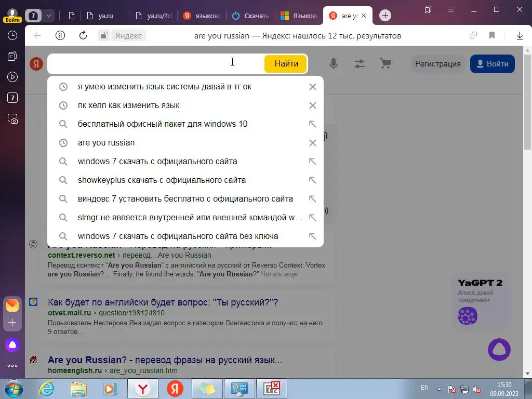Click the copy-tab icon beside the bookmark in the address bar

(x=473, y=35)
